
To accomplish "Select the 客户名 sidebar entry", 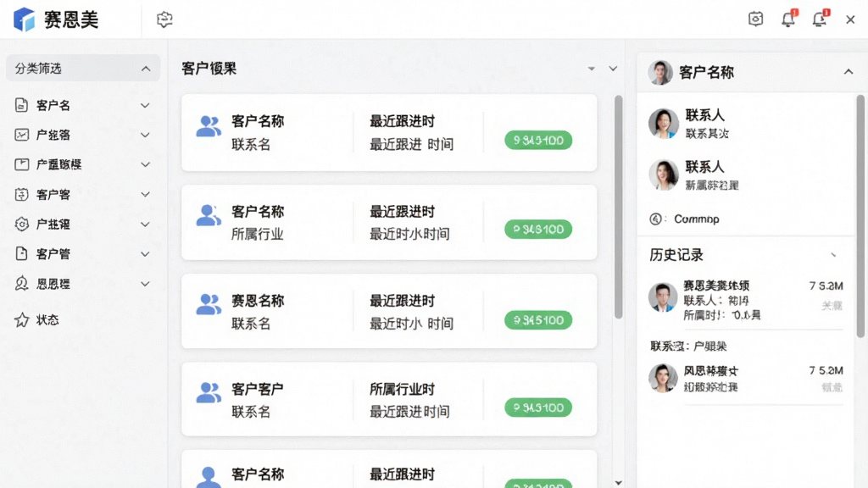I will [83, 105].
